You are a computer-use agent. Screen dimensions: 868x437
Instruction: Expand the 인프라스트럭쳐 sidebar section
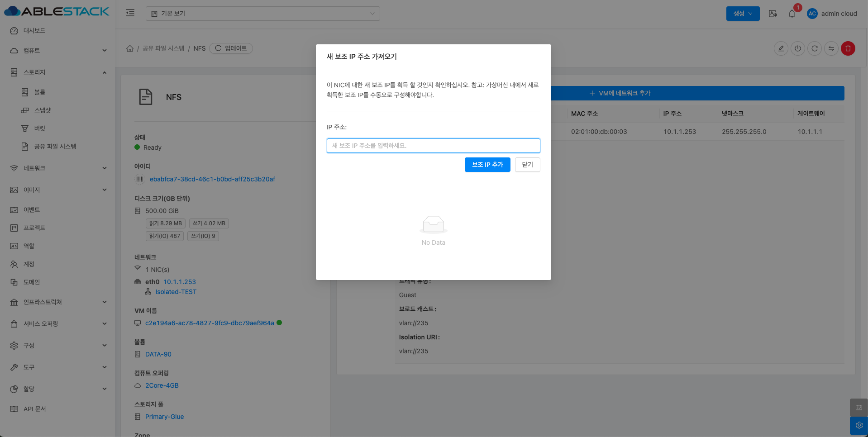click(58, 302)
